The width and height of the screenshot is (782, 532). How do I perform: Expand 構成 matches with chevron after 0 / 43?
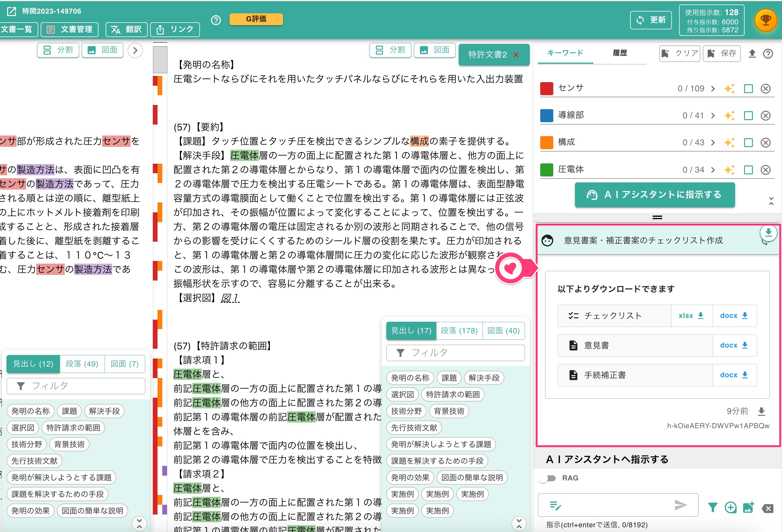coord(713,142)
